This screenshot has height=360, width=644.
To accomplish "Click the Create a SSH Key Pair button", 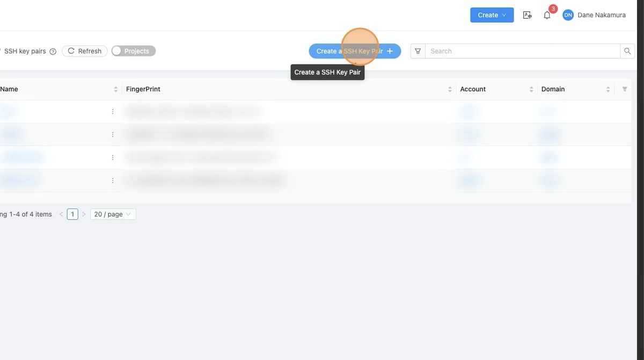I will coord(354,51).
